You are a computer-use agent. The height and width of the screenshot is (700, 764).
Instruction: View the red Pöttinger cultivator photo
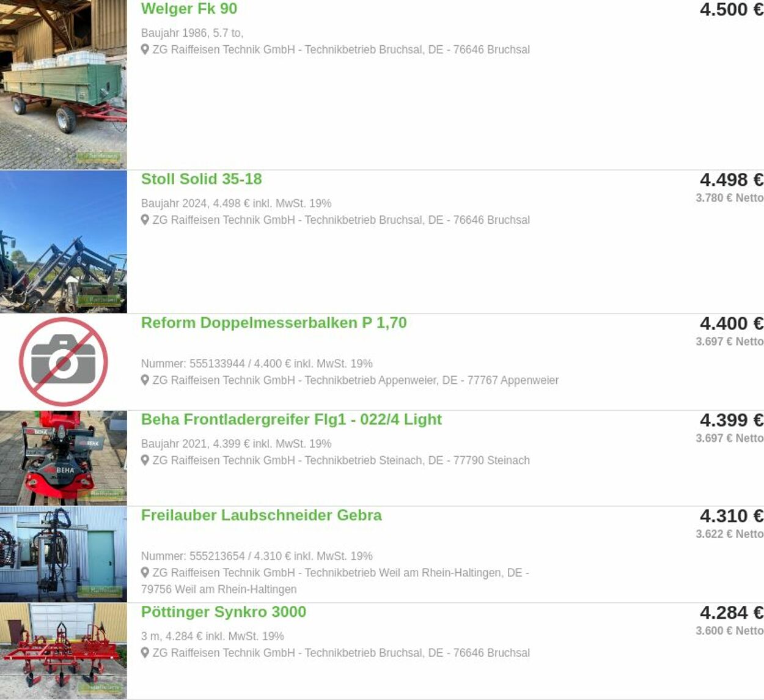(x=64, y=651)
